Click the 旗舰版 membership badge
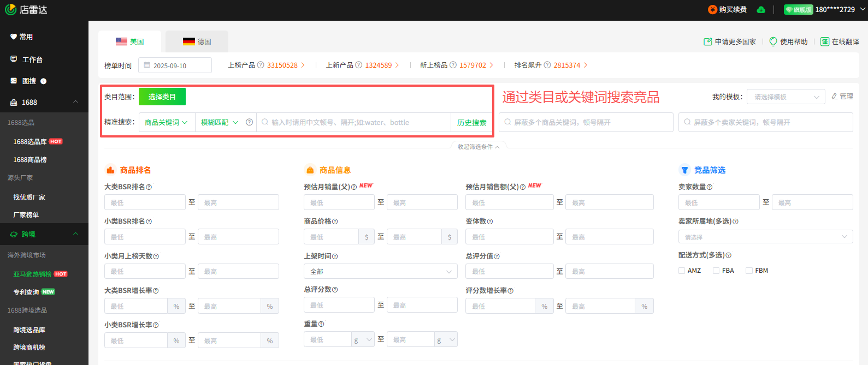868x365 pixels. (798, 9)
